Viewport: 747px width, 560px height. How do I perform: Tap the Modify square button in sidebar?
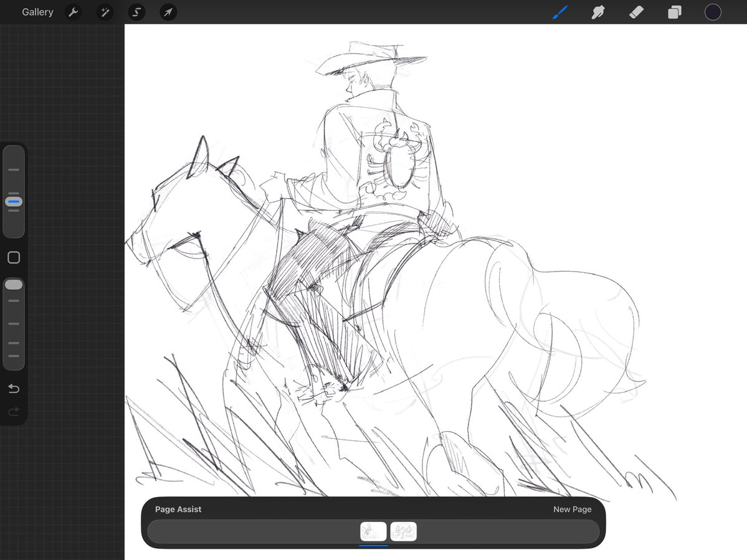[14, 258]
